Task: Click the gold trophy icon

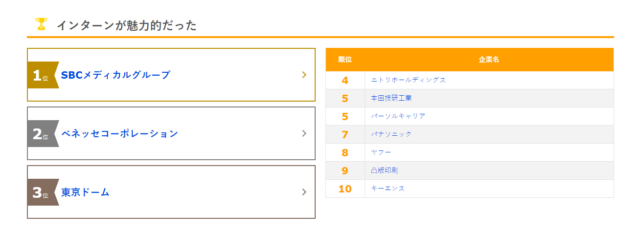Action: [41, 24]
